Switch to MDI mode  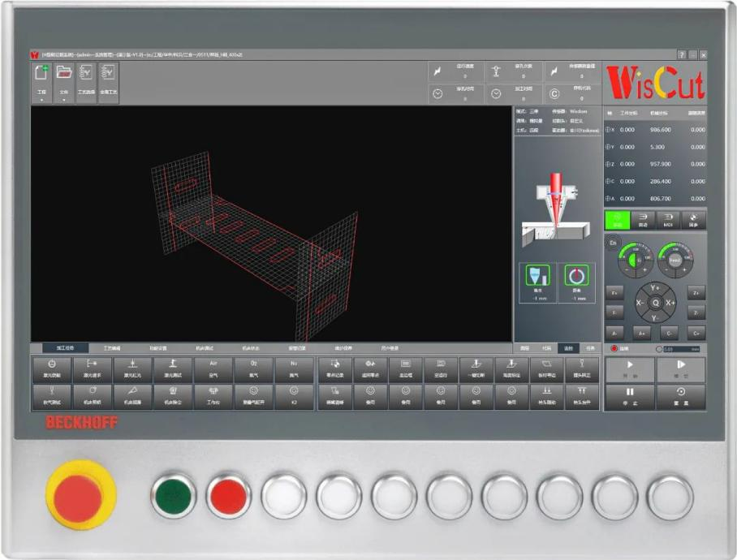click(668, 220)
